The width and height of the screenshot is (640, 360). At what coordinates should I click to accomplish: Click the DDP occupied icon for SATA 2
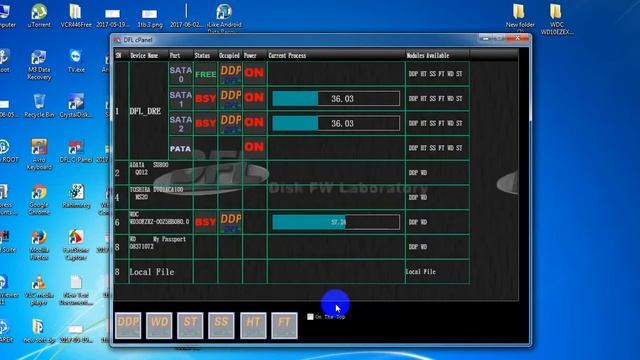(231, 123)
